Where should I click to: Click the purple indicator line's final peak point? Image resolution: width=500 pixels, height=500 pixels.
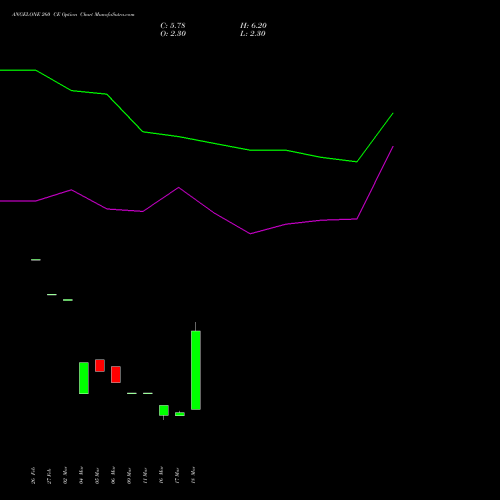coord(393,146)
